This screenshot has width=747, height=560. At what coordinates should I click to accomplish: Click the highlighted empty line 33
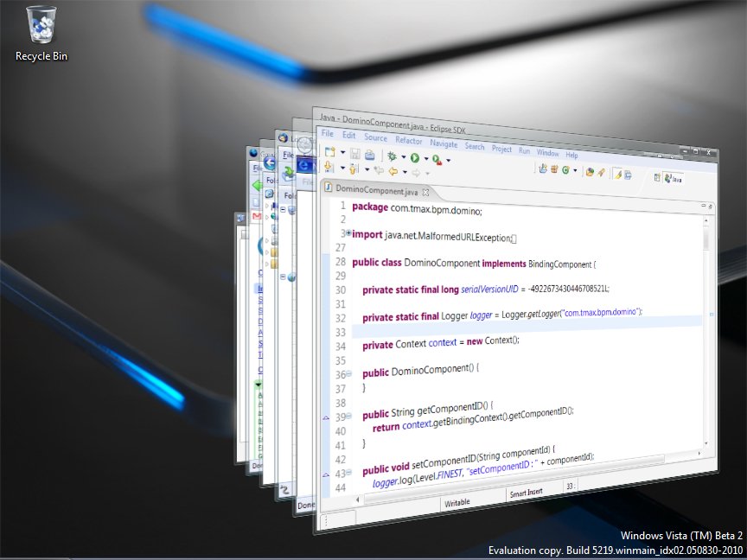click(x=527, y=329)
